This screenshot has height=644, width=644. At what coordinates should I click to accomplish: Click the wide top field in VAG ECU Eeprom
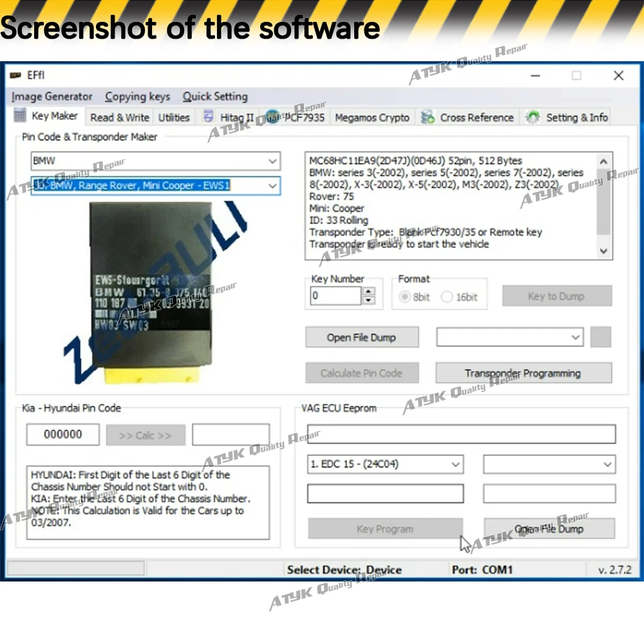click(462, 434)
